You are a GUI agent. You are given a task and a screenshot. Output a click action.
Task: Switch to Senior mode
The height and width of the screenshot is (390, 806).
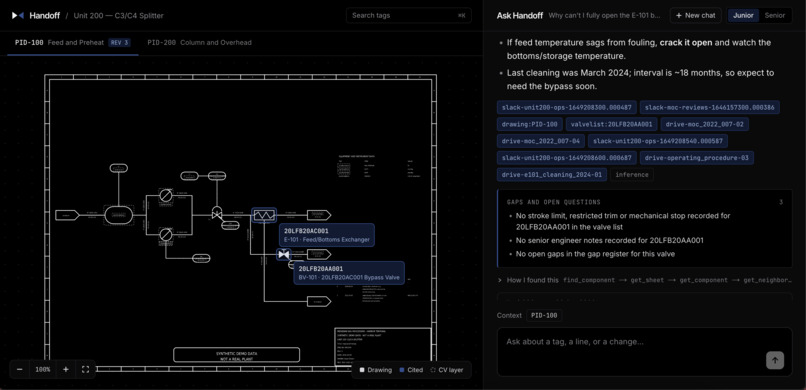[x=775, y=15]
